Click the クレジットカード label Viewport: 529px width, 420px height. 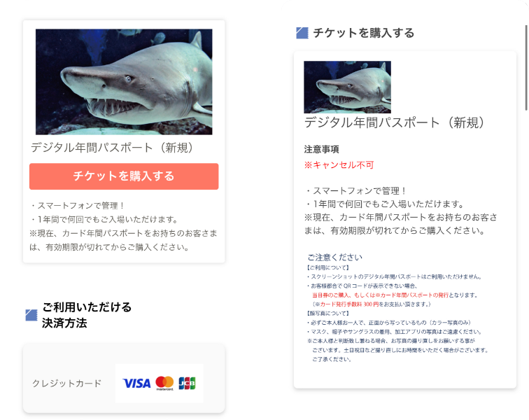tap(66, 384)
